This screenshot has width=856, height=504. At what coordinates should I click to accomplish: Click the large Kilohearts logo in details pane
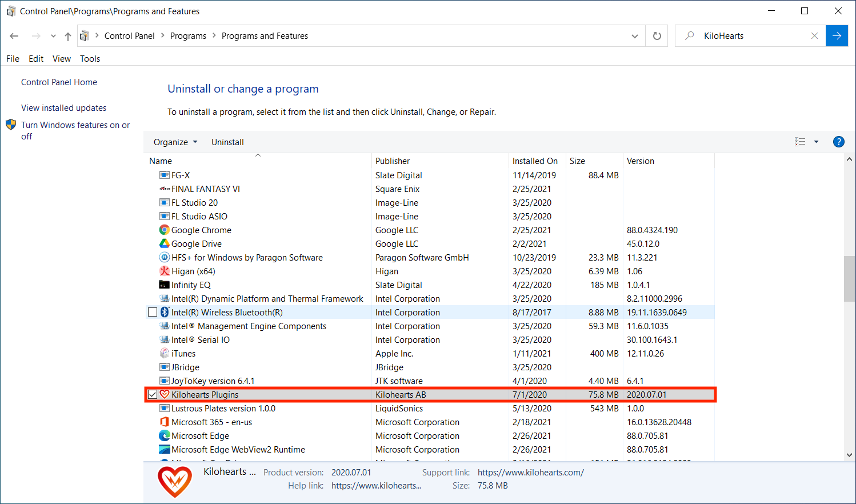click(x=175, y=481)
